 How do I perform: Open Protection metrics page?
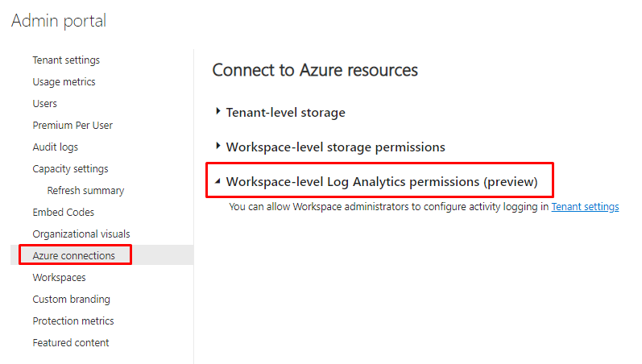[x=72, y=321]
